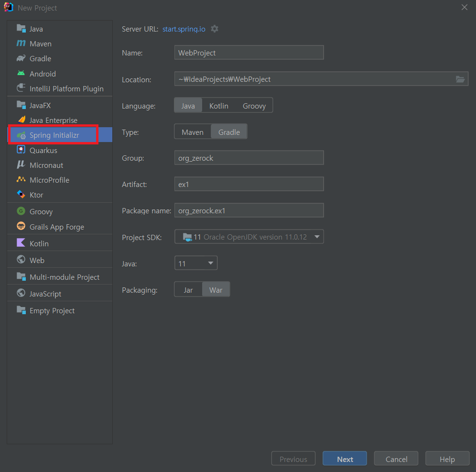The width and height of the screenshot is (476, 472).
Task: Click the Next button
Action: (x=345, y=459)
